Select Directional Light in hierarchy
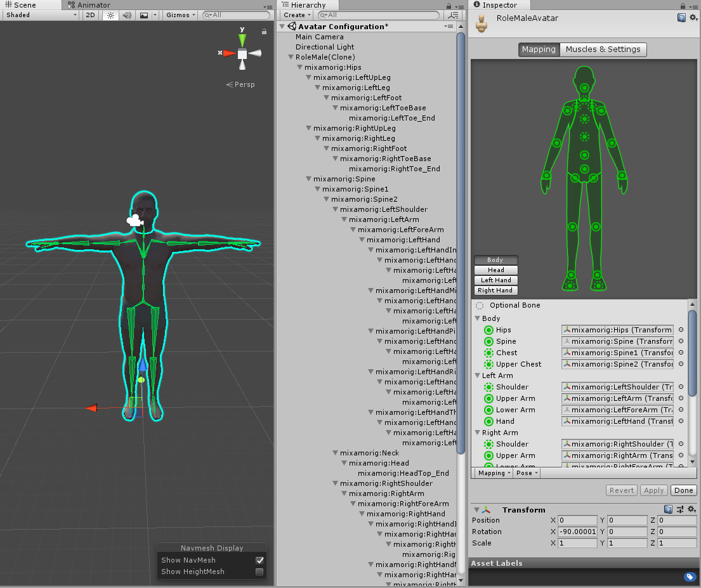 [325, 47]
